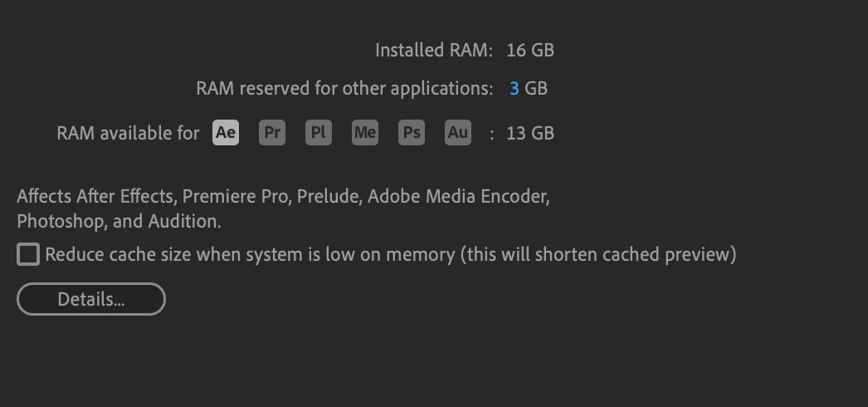Click the 'Photoshop, and Audition.' text line
This screenshot has height=407, width=868.
coord(119,222)
